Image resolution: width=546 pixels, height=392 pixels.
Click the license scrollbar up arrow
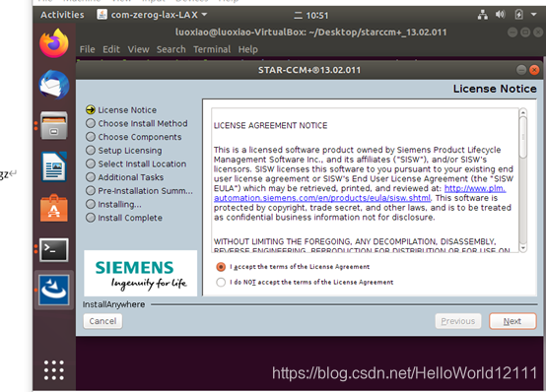(x=522, y=112)
